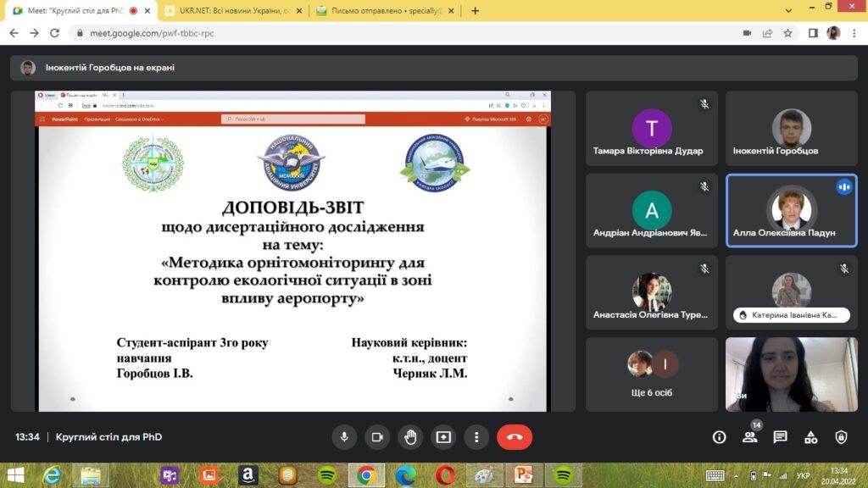Open a new browser tab
This screenshot has height=488, width=868.
[475, 11]
